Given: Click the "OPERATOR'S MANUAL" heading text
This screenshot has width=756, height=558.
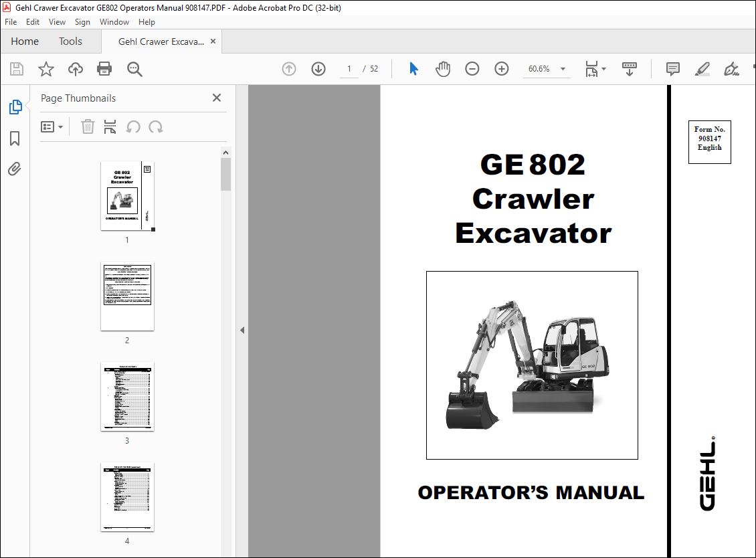Looking at the screenshot, I should (x=531, y=492).
